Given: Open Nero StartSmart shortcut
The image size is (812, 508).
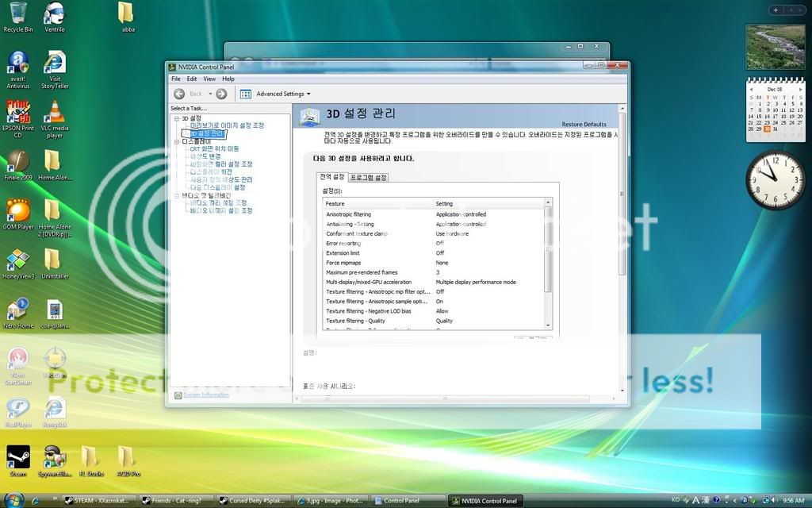Looking at the screenshot, I should point(18,366).
